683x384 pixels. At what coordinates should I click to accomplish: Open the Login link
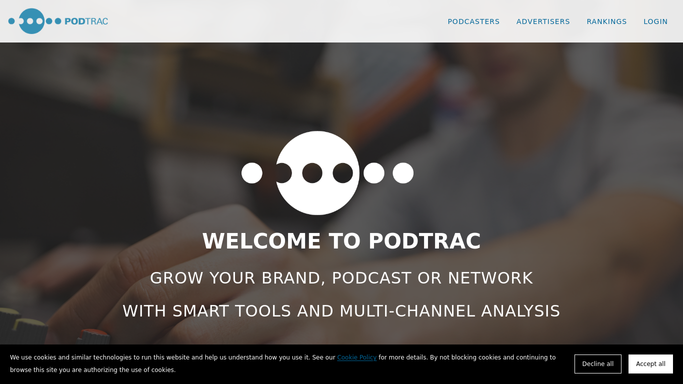[x=655, y=21]
